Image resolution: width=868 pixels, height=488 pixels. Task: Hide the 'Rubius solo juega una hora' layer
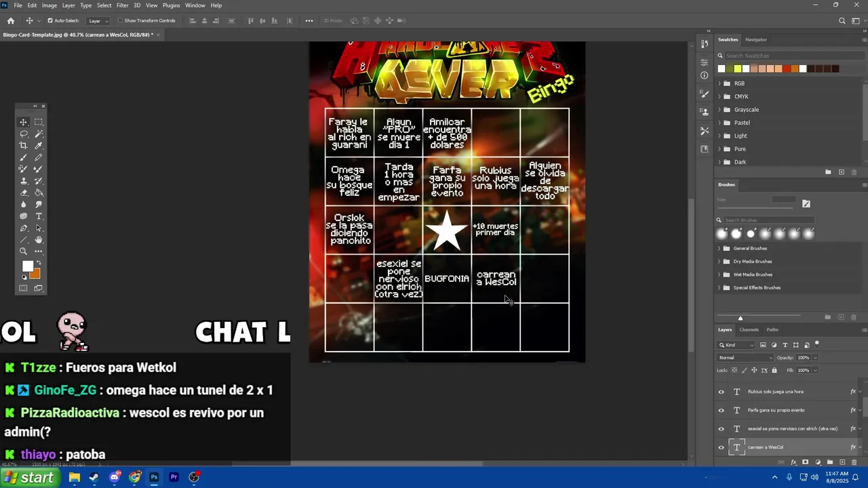(x=721, y=392)
